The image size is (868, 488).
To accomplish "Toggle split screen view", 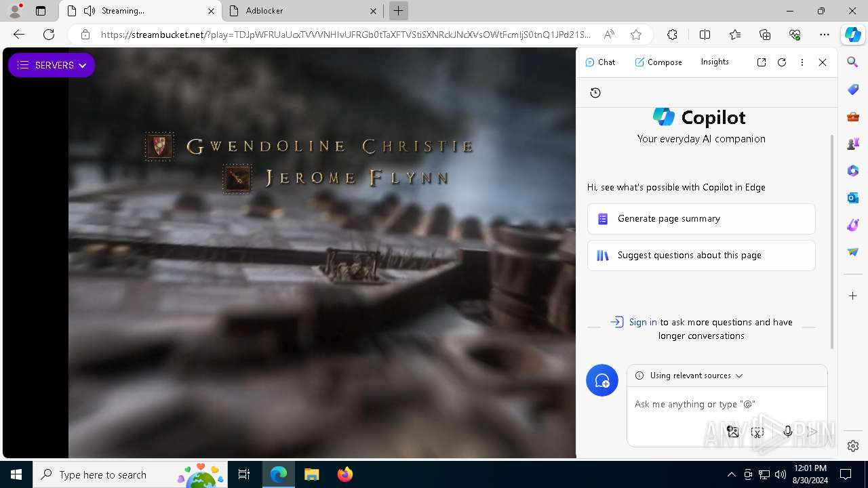I will (705, 35).
